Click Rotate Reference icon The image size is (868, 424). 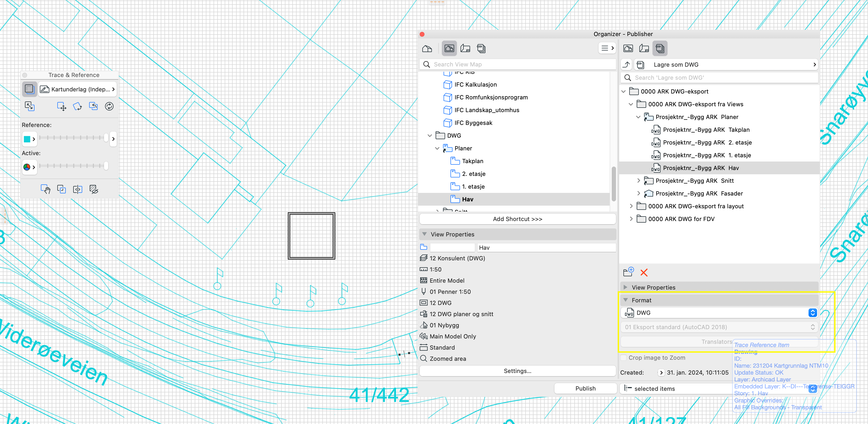coord(77,106)
